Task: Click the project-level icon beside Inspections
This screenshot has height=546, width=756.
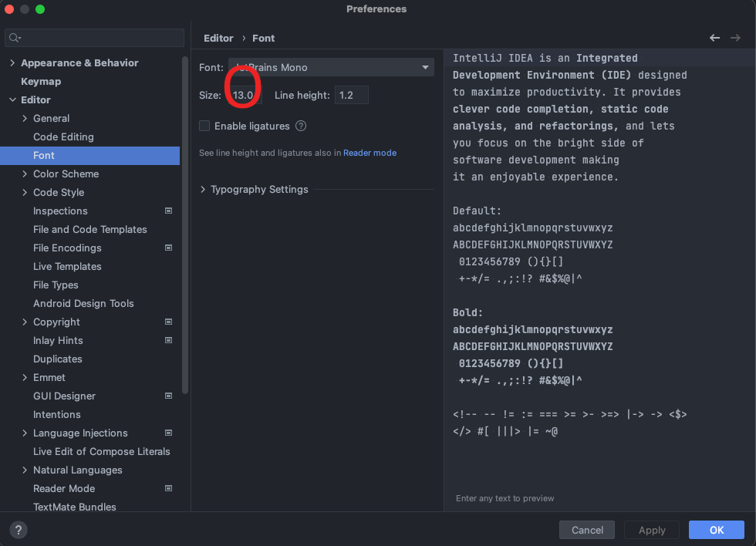Action: click(169, 211)
